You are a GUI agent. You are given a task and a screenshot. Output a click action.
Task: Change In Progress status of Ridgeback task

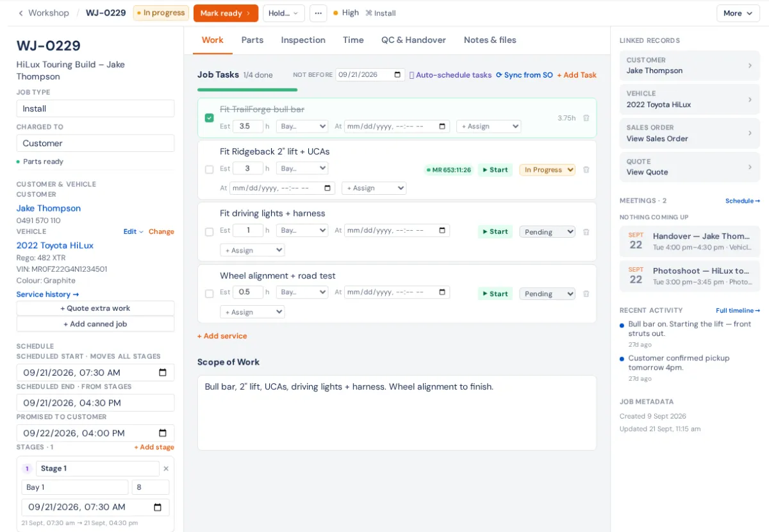tap(547, 170)
